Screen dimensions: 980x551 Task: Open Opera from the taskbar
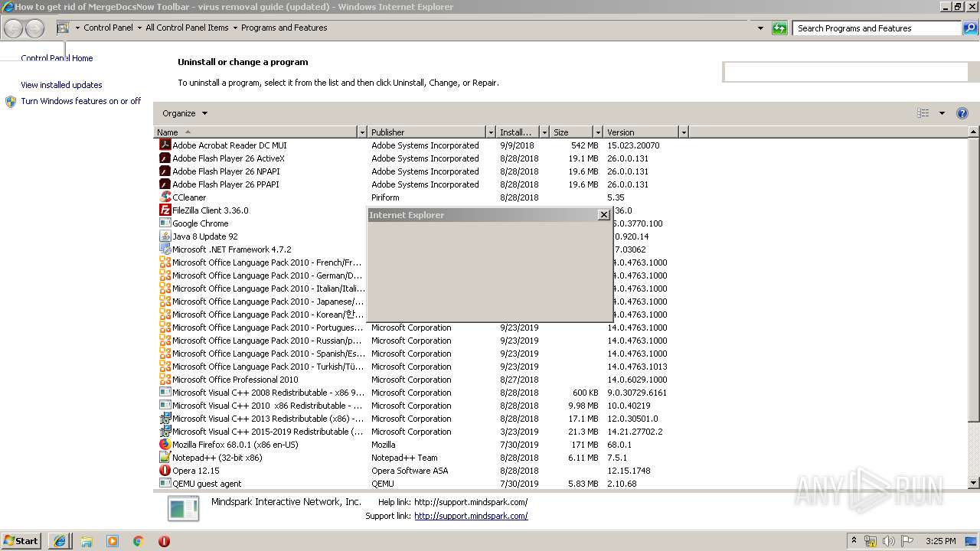coord(164,541)
